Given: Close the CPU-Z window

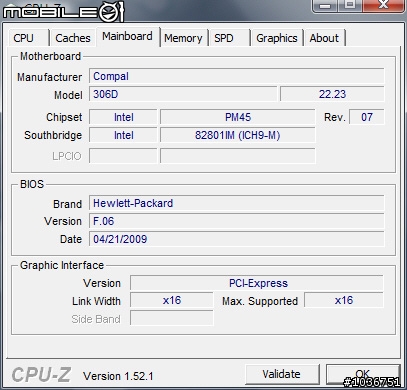Looking at the screenshot, I should pyautogui.click(x=383, y=5).
